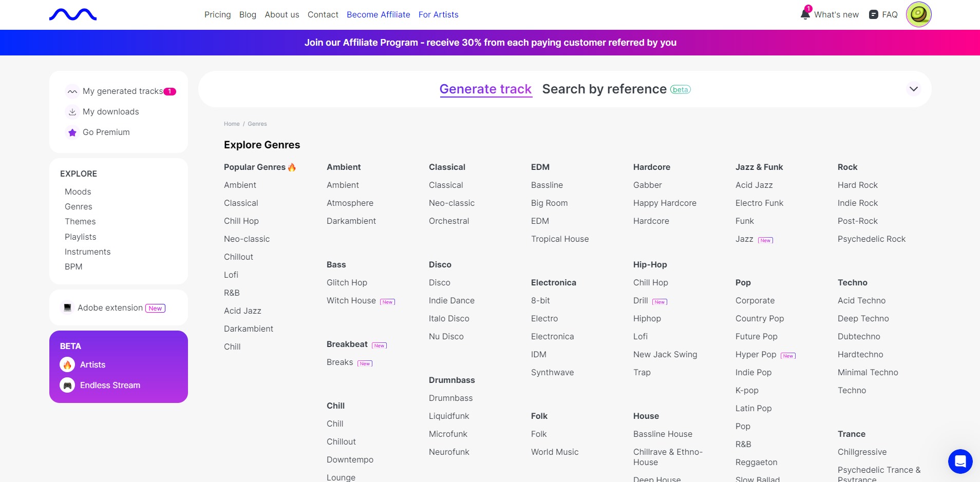Click the My downloads arrow icon
Viewport: 980px width, 482px height.
click(x=72, y=112)
